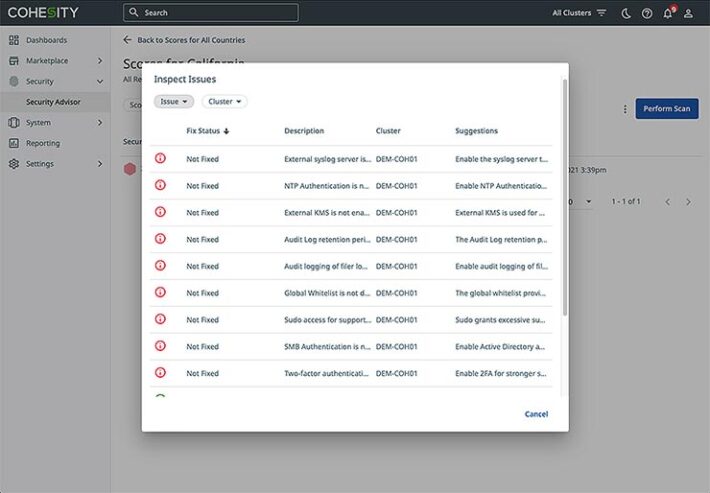This screenshot has width=710, height=493.
Task: Cancel the Inspect Issues dialog
Action: [536, 414]
